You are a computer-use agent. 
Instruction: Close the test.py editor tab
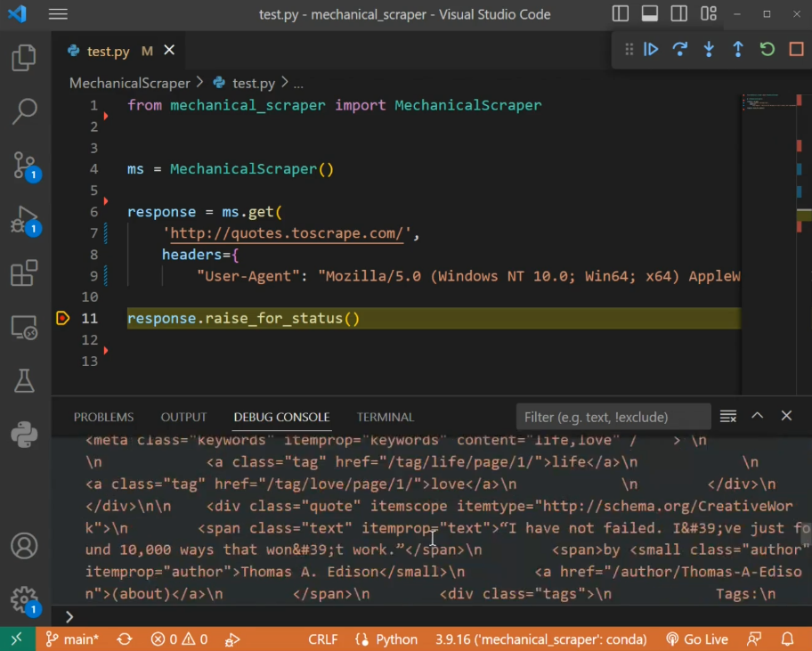[169, 50]
